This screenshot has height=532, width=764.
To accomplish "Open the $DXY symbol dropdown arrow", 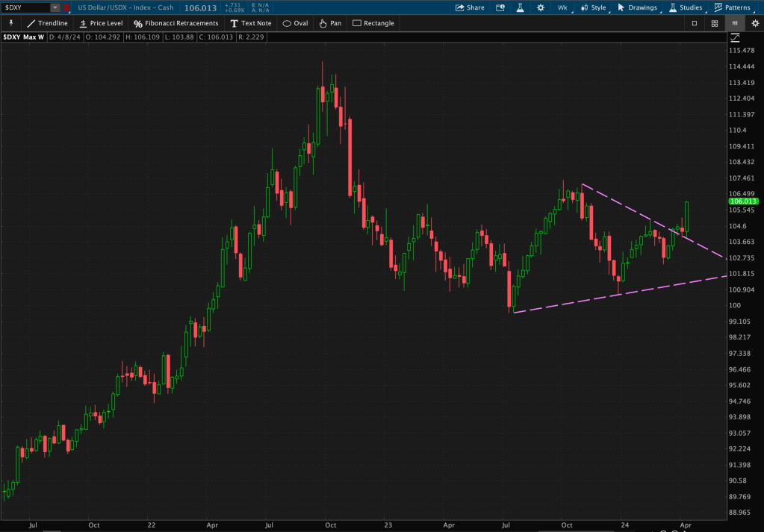I will pos(55,7).
